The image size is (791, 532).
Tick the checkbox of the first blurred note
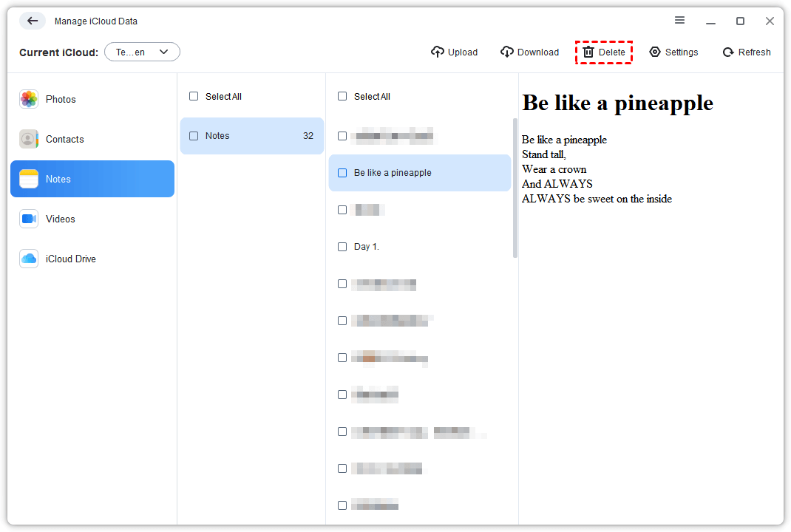342,136
